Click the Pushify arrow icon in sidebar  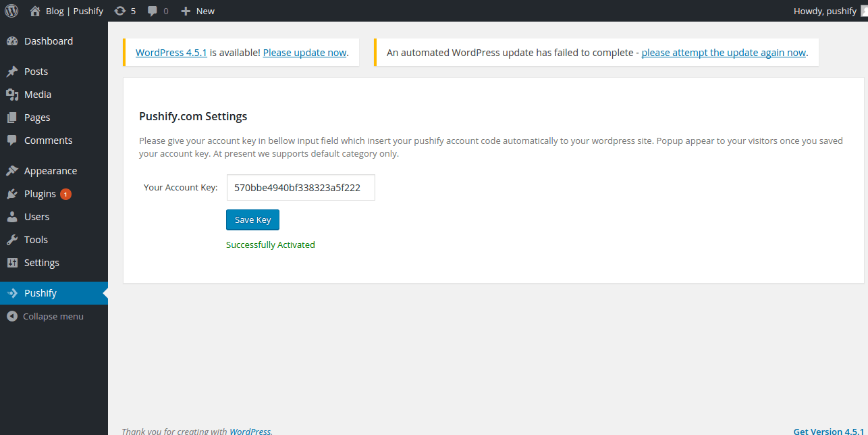12,293
